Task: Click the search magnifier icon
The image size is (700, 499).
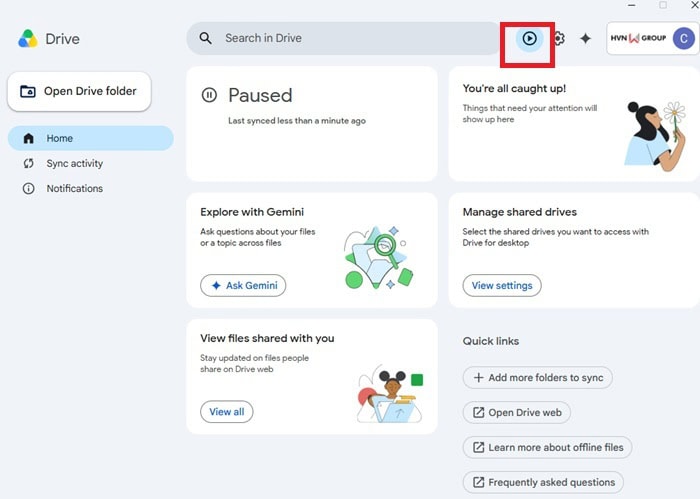Action: pyautogui.click(x=205, y=38)
